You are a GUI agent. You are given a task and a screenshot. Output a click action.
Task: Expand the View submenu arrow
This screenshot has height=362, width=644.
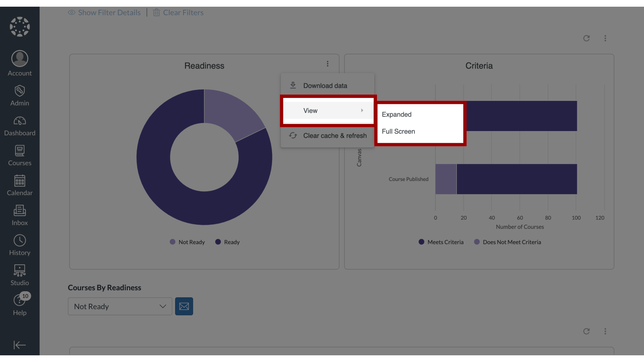(362, 110)
